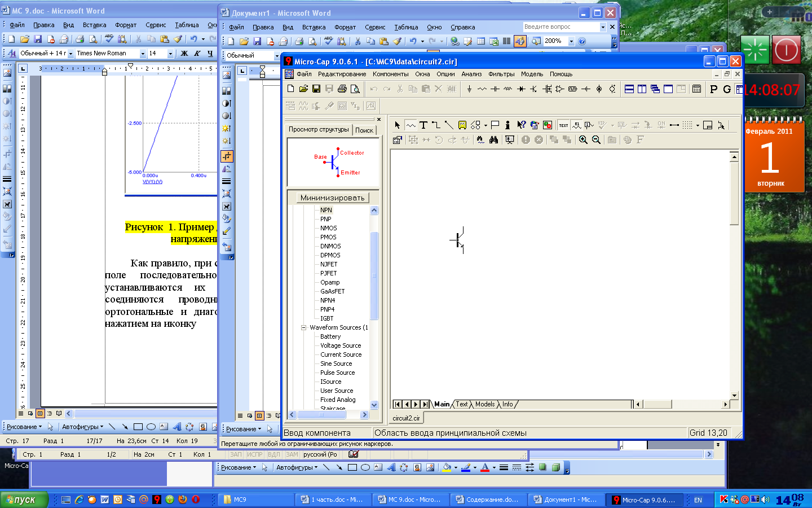The image size is (812, 508).
Task: Select the Opamp triangle component icon
Action: 560,89
